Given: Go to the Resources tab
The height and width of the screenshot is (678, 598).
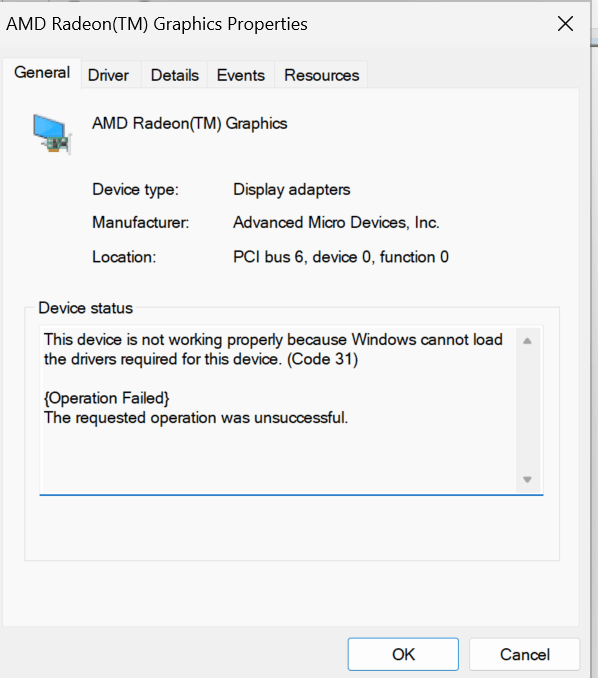Looking at the screenshot, I should pos(321,75).
